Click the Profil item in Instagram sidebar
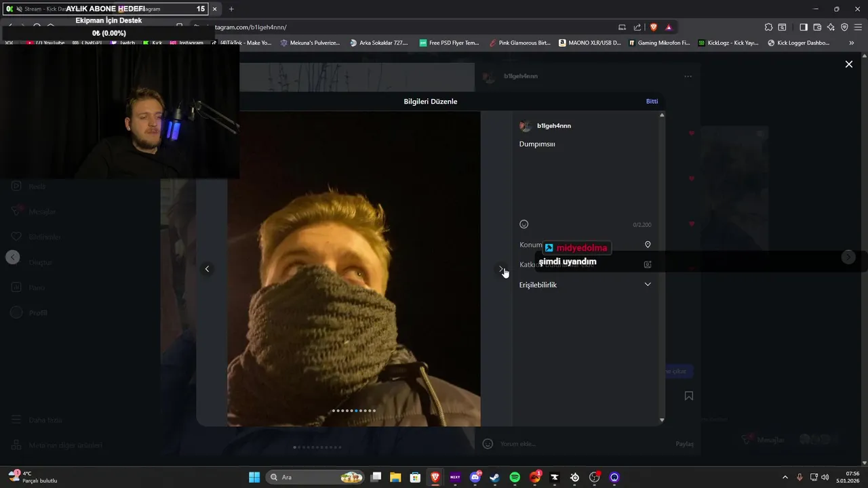 click(x=30, y=313)
